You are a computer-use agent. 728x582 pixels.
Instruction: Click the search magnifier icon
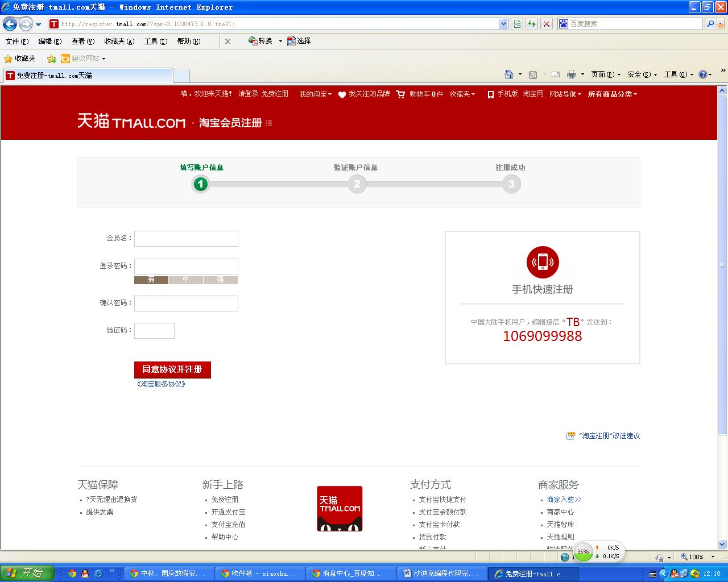click(x=710, y=24)
